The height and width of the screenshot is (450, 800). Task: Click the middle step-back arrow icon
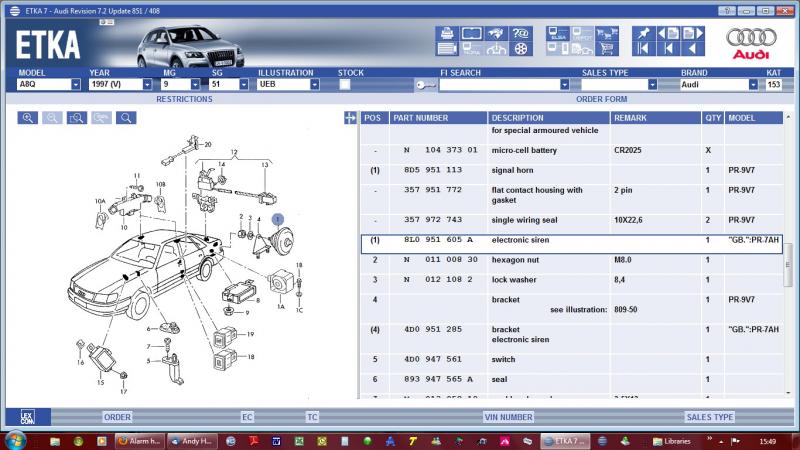668,49
